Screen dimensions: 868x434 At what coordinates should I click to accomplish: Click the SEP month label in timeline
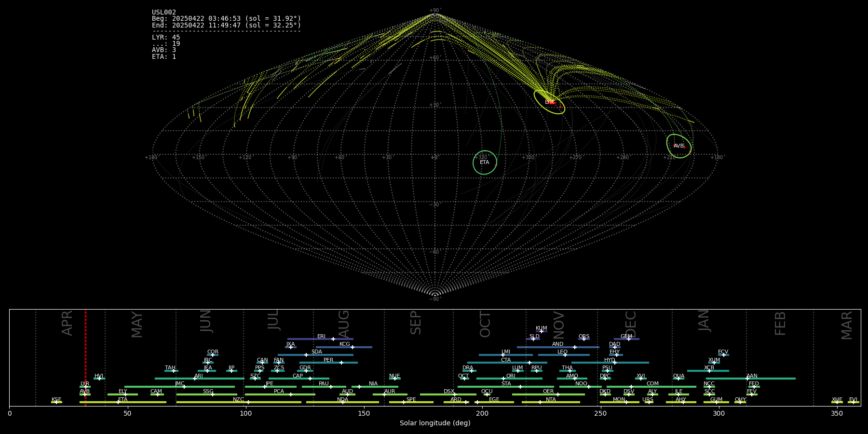point(416,323)
